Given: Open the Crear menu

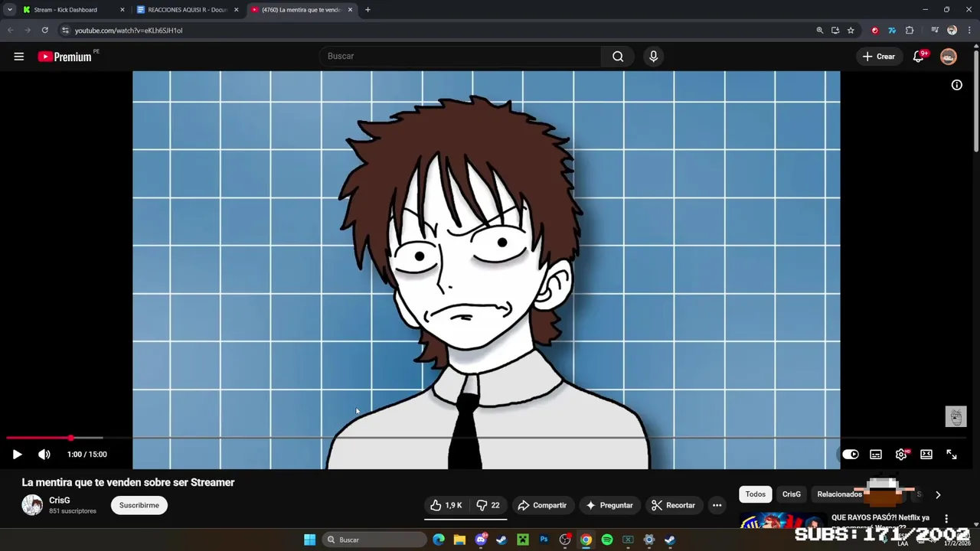Looking at the screenshot, I should coord(878,57).
